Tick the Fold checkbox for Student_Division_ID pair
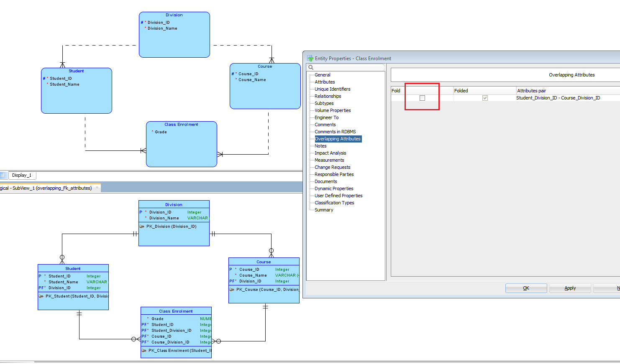Image resolution: width=620 pixels, height=364 pixels. (422, 98)
